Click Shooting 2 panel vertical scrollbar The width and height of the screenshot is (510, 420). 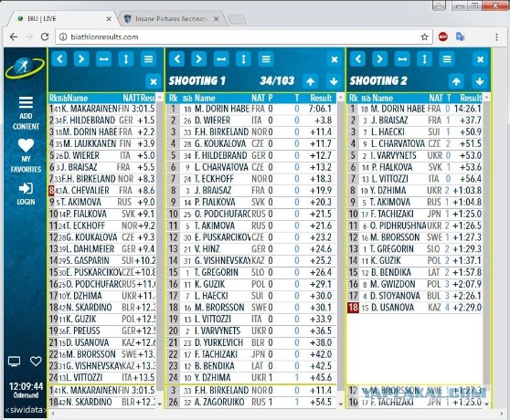pos(486,249)
